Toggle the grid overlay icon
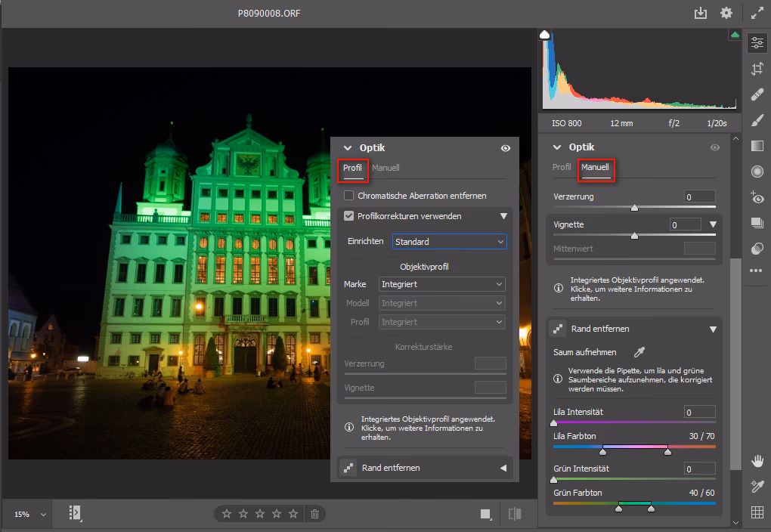The width and height of the screenshot is (771, 532). click(757, 512)
